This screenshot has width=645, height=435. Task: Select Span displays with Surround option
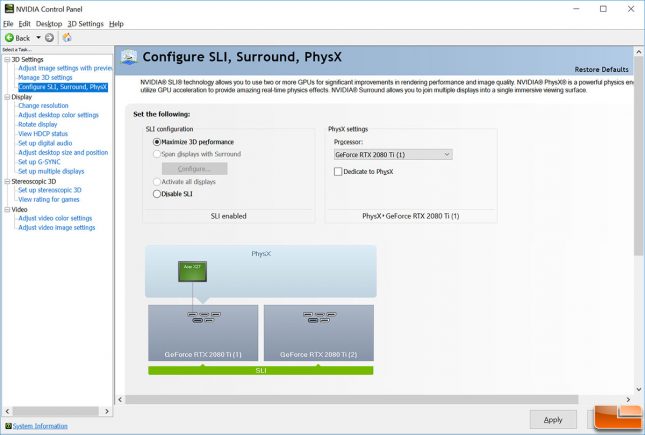coord(157,154)
